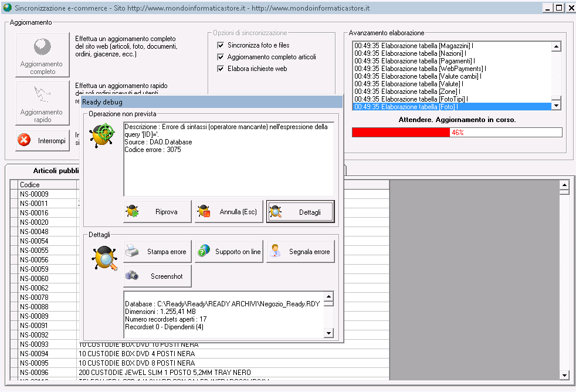The image size is (576, 392).
Task: Click the error description text box
Action: [229, 159]
